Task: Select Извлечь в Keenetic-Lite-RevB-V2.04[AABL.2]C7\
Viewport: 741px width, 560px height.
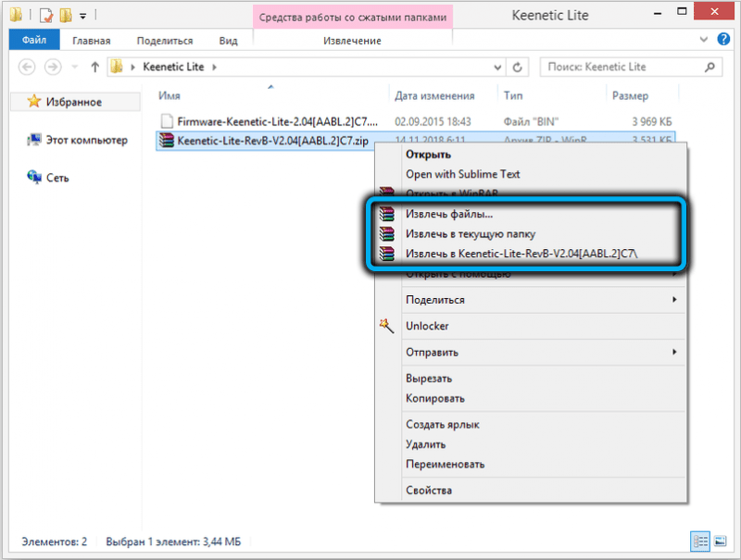Action: [x=530, y=254]
